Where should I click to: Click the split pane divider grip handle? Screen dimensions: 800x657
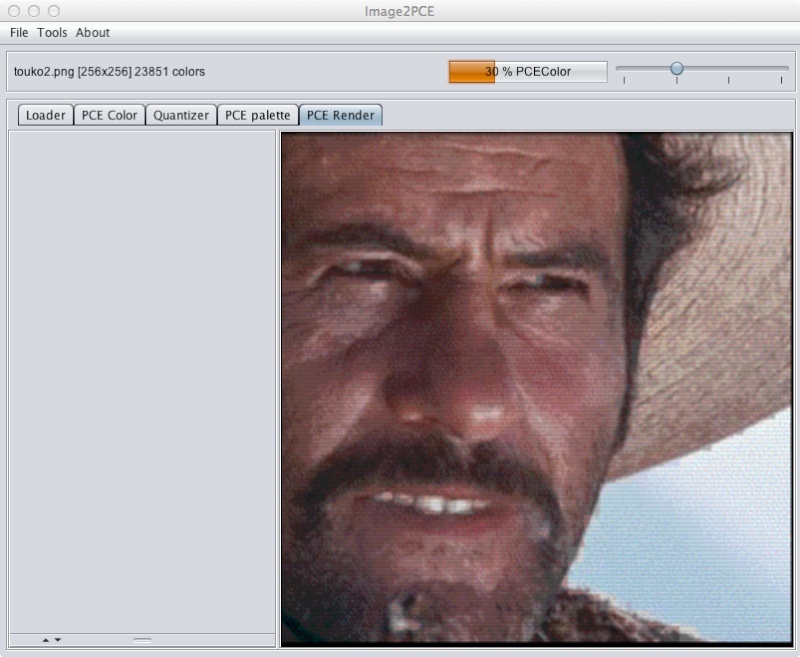(142, 640)
